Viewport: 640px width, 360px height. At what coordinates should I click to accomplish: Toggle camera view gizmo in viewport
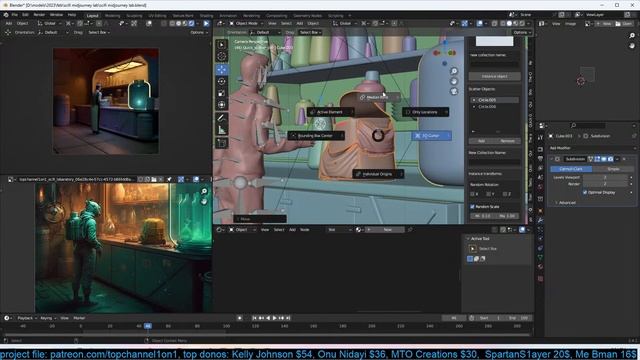pos(454,91)
